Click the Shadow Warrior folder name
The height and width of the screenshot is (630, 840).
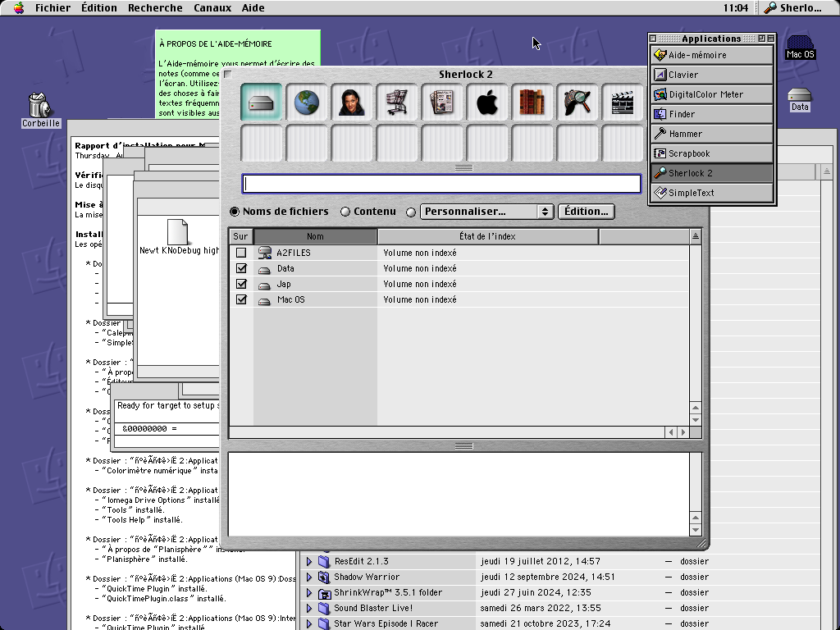(x=367, y=577)
